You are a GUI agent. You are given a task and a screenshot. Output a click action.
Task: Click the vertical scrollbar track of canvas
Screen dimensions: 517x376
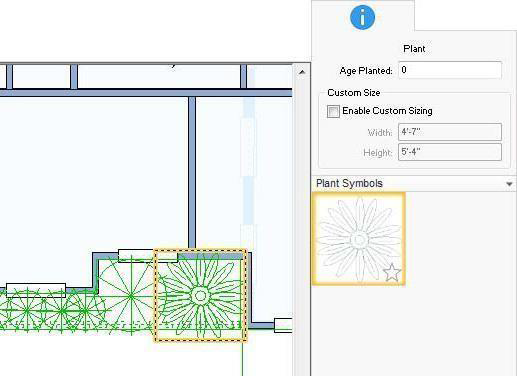(x=302, y=227)
